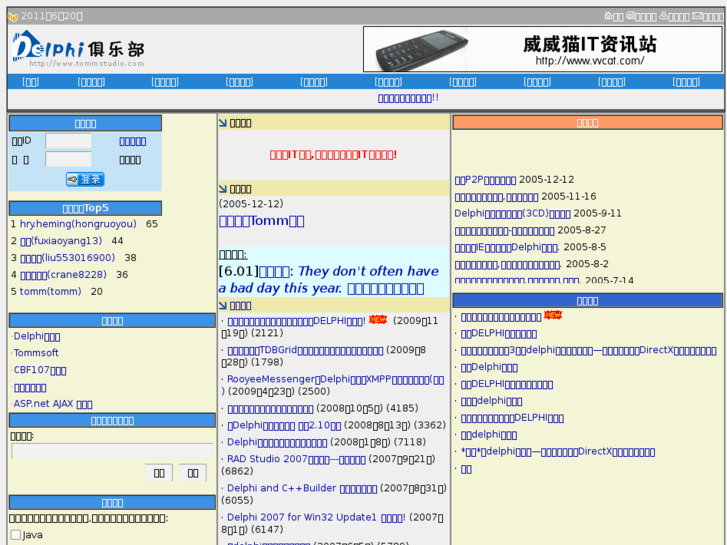Image resolution: width=727 pixels, height=545 pixels.
Task: Click the blue login button with key icon
Action: [x=85, y=179]
